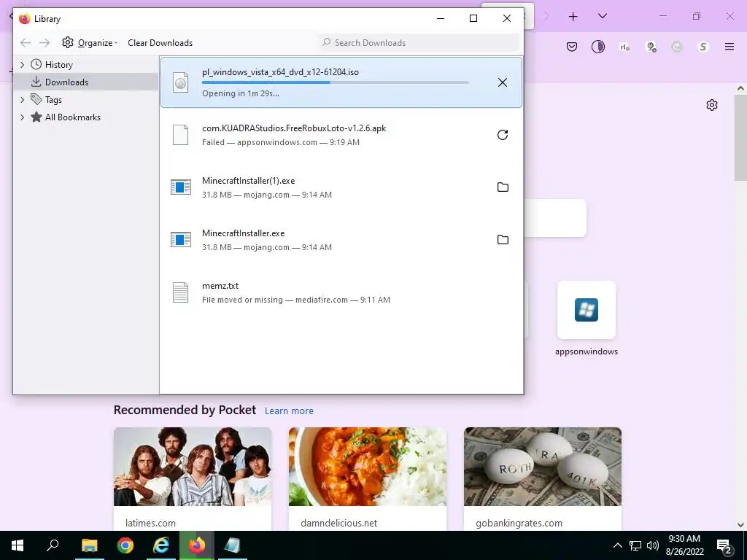
Task: Retry the failed FreeRobuxLoto apk download
Action: point(502,135)
